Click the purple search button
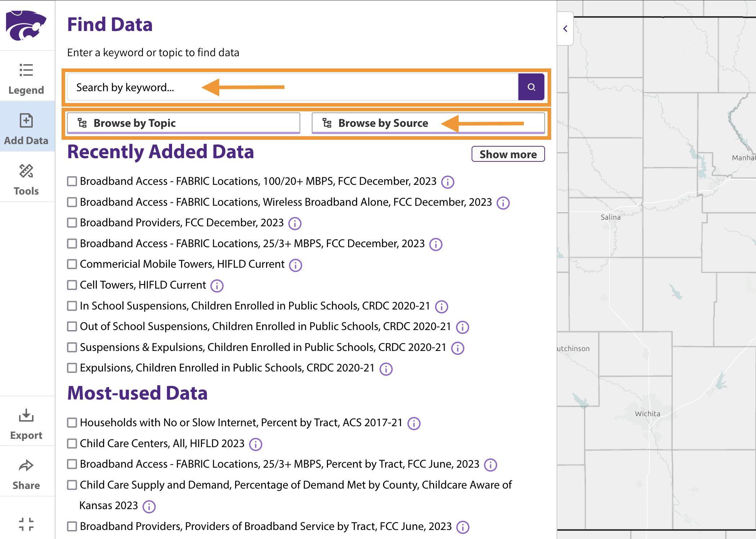The height and width of the screenshot is (539, 756). pyautogui.click(x=531, y=86)
